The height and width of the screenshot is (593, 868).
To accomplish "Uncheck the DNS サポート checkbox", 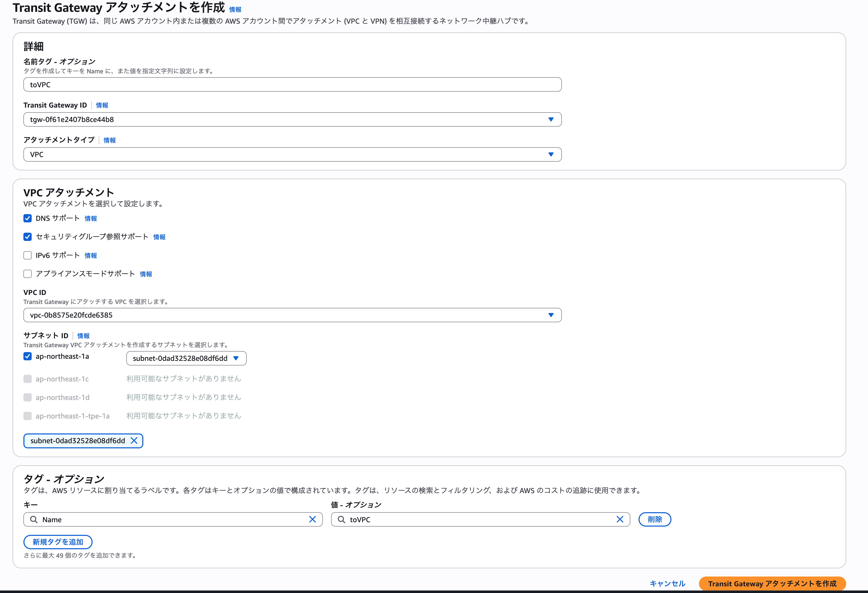I will click(28, 218).
